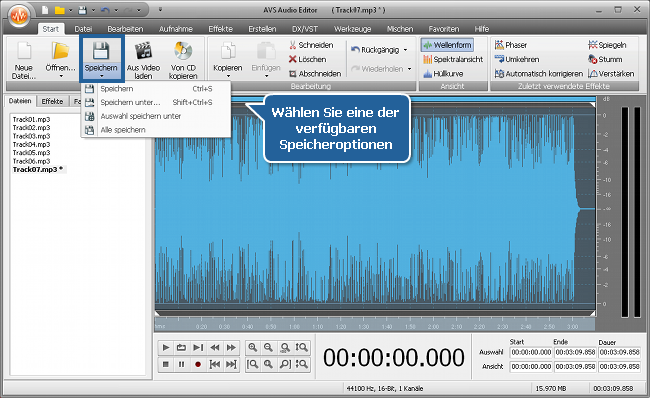Click the Abschneiden crop tool
The width and height of the screenshot is (650, 398).
click(315, 74)
